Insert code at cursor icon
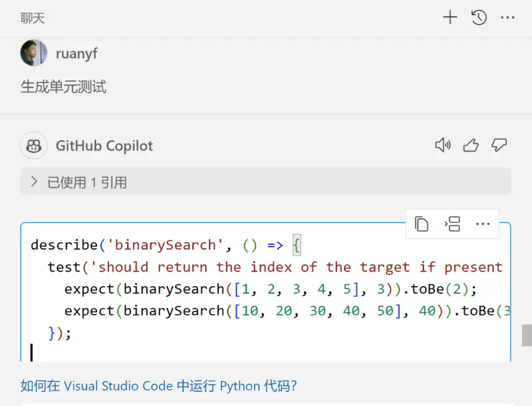The width and height of the screenshot is (532, 406). point(452,224)
